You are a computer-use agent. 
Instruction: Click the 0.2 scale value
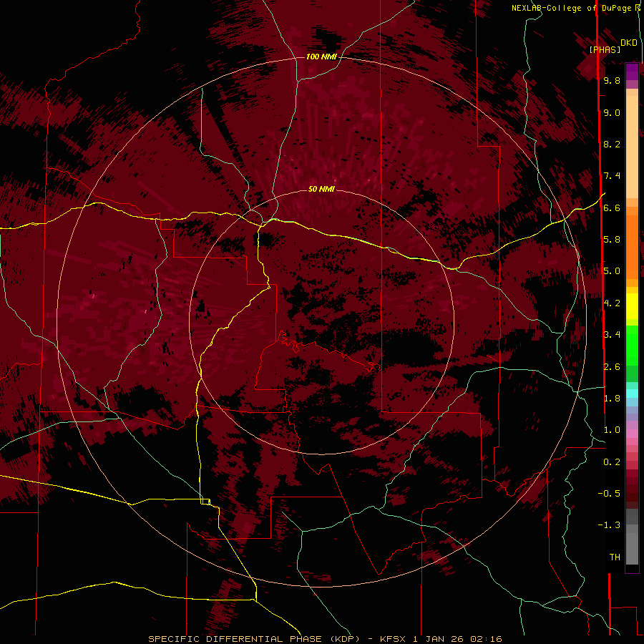[x=612, y=462]
